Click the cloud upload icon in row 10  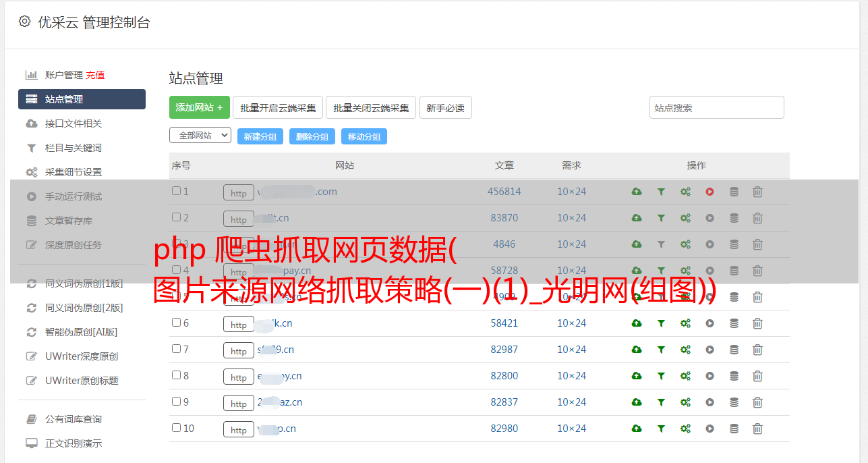tap(637, 429)
